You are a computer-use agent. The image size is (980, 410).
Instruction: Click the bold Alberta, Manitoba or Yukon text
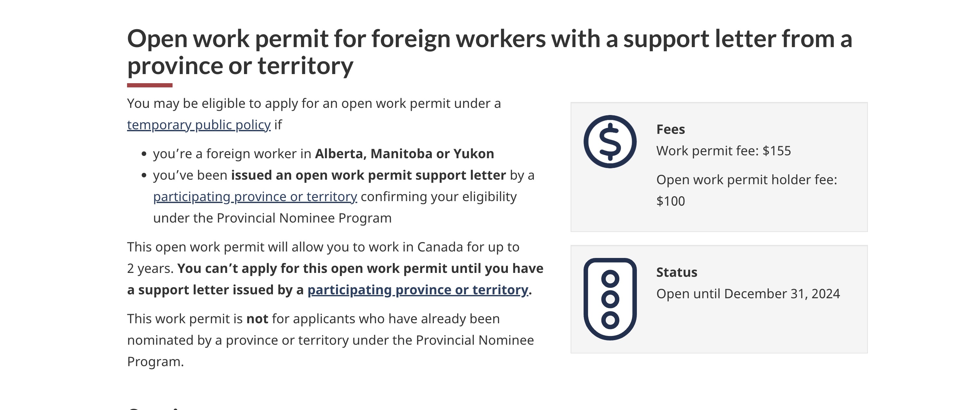pyautogui.click(x=405, y=154)
